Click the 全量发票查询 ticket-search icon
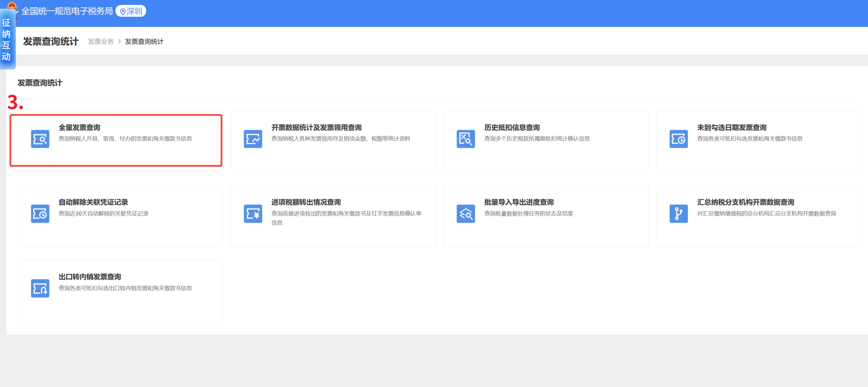 coord(40,139)
